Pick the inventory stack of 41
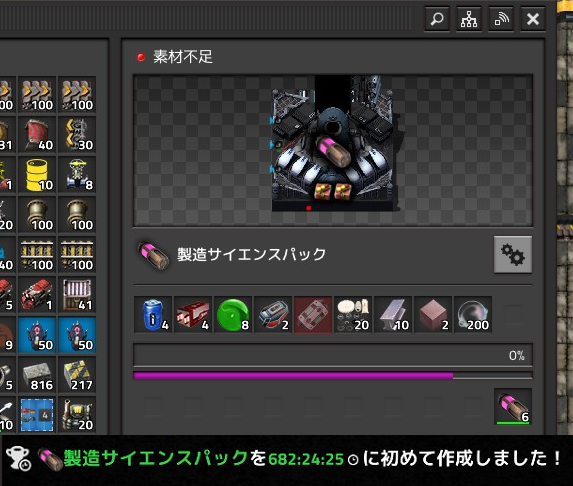This screenshot has height=486, width=573. [x=77, y=295]
